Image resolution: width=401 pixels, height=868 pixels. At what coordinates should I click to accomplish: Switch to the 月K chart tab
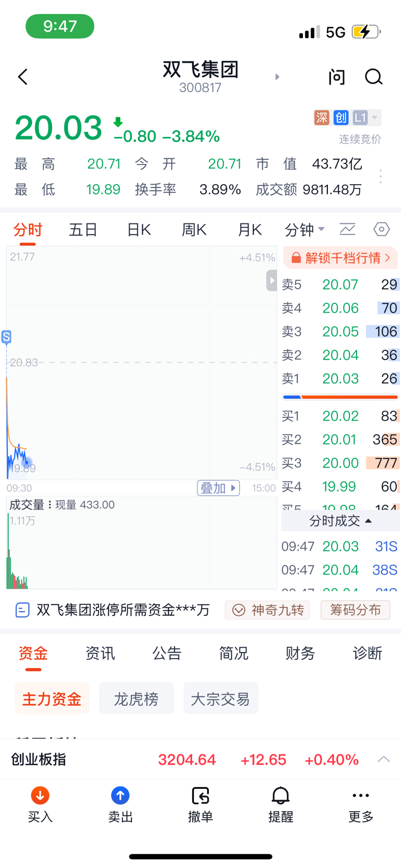pos(250,230)
